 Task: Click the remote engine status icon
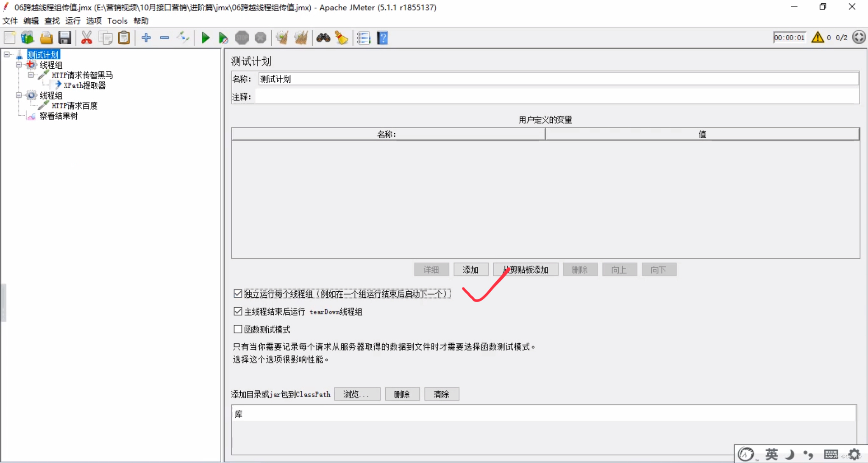(x=859, y=37)
